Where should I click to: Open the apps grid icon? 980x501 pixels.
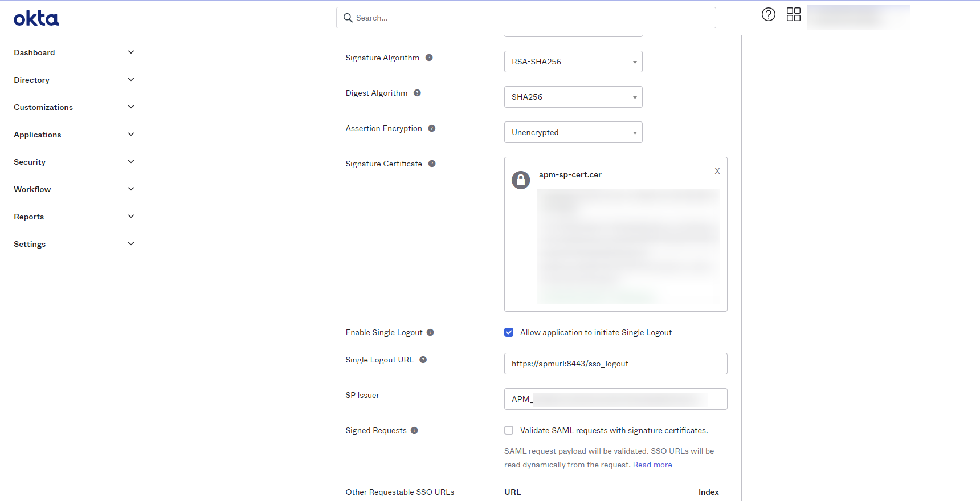[793, 15]
